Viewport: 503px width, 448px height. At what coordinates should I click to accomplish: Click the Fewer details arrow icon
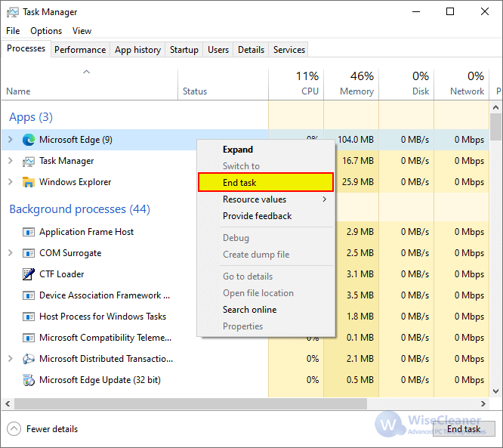point(14,429)
